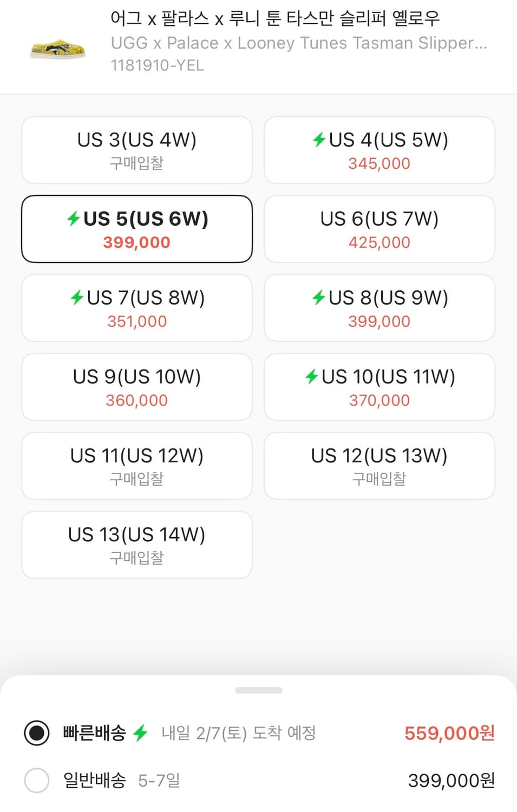Tap the green lightning icon beside 빠른배송
The image size is (517, 812).
pos(141,733)
